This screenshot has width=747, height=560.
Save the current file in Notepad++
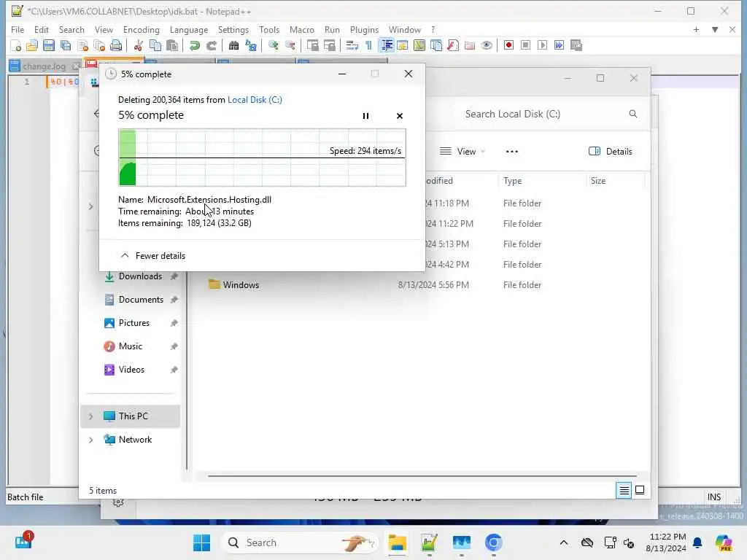coord(49,45)
